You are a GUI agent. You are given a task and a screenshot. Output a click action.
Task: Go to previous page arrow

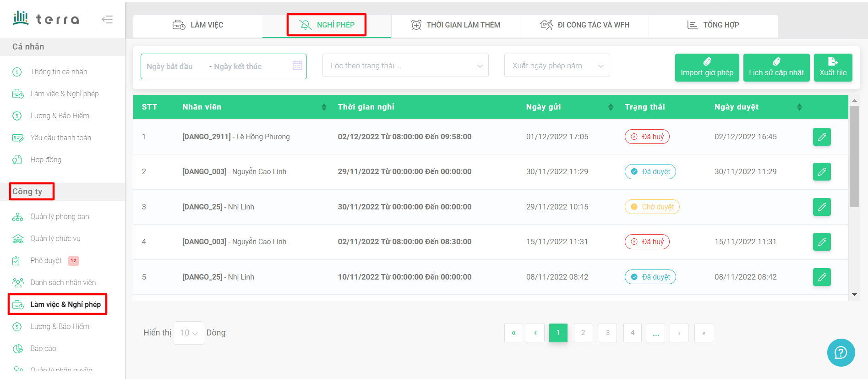click(535, 333)
